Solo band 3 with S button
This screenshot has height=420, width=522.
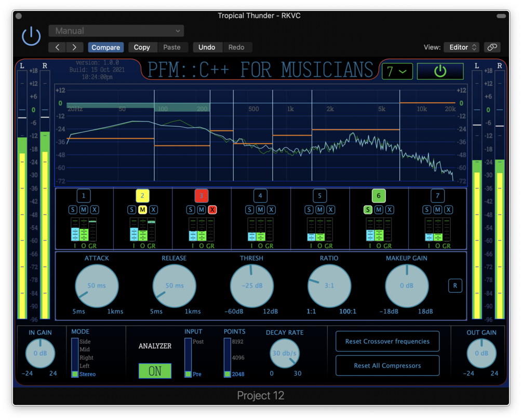pyautogui.click(x=191, y=210)
